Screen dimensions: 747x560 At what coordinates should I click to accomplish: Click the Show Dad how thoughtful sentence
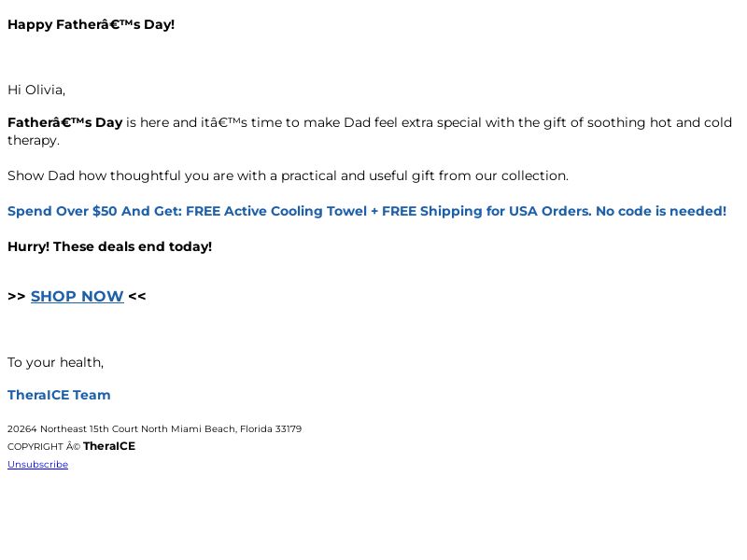click(288, 175)
